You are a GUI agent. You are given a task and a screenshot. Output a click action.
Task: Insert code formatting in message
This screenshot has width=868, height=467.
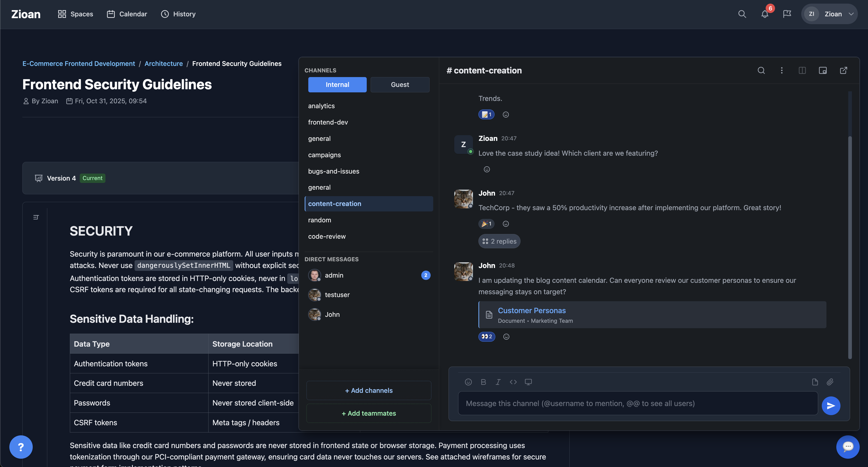[x=513, y=382]
